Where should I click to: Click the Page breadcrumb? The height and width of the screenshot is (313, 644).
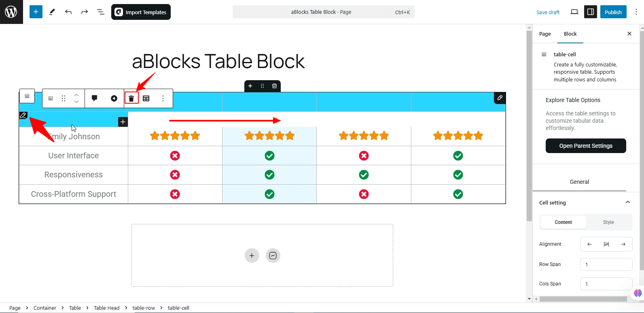click(15, 308)
